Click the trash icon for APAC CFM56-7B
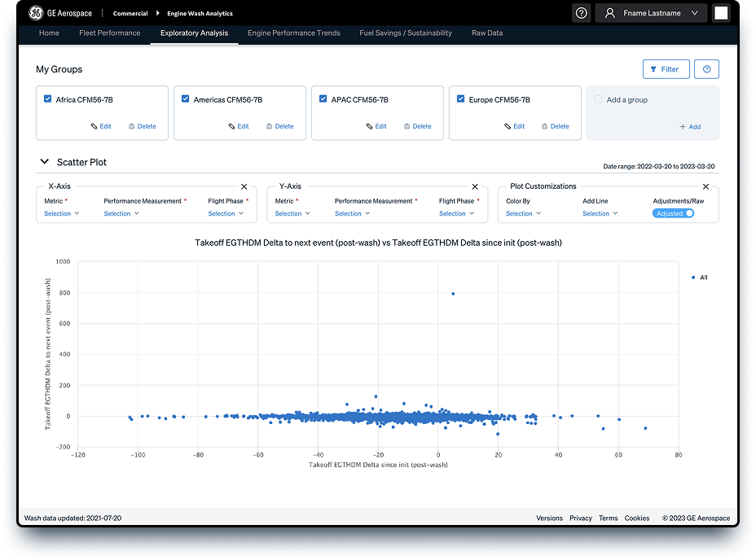The image size is (756, 560). 407,126
